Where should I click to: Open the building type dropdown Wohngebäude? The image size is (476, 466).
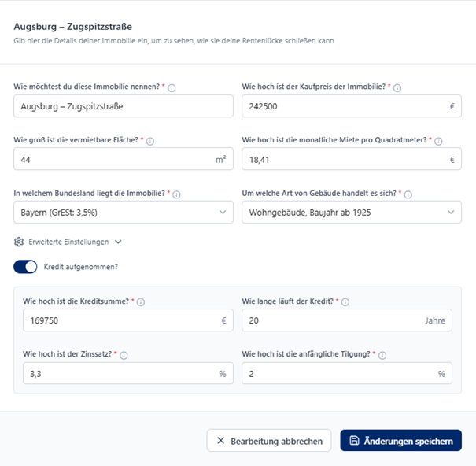(351, 212)
